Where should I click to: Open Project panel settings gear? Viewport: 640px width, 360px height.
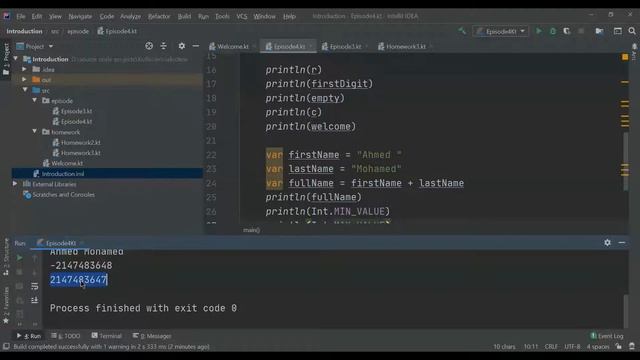click(182, 46)
